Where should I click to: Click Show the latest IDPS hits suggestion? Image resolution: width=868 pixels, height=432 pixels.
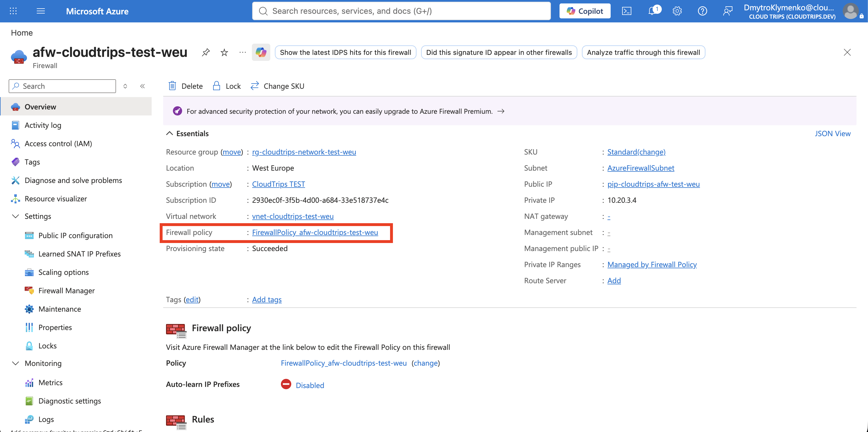coord(345,52)
